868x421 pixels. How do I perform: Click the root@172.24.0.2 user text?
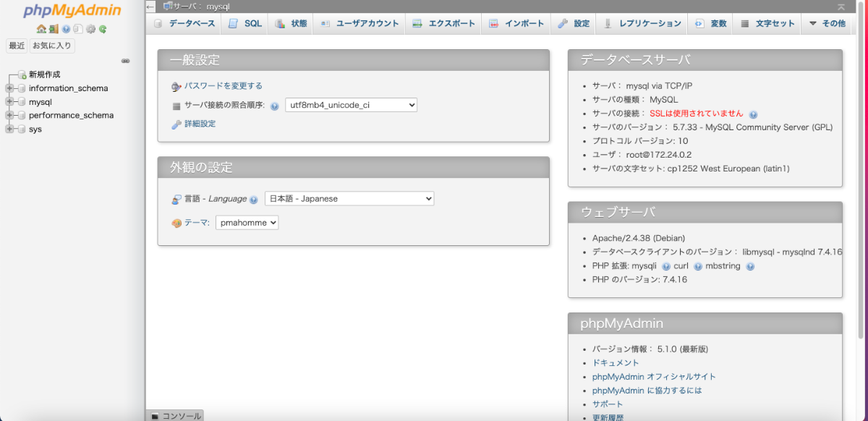[x=659, y=155]
